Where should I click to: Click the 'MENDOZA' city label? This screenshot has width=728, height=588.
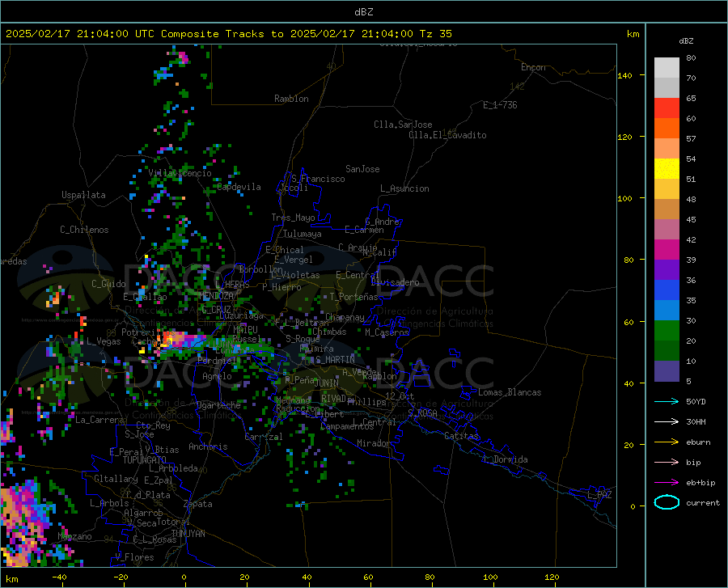pyautogui.click(x=216, y=296)
